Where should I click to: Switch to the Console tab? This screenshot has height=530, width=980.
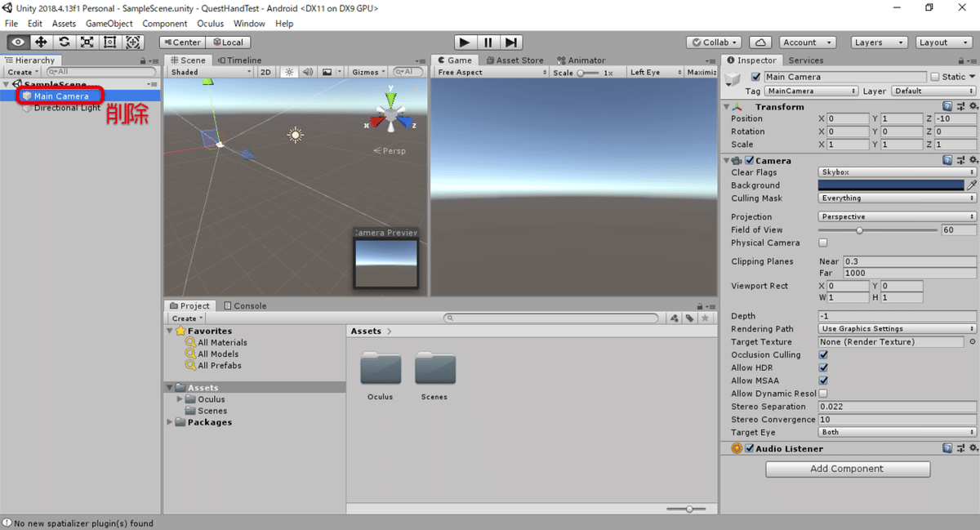tap(245, 305)
